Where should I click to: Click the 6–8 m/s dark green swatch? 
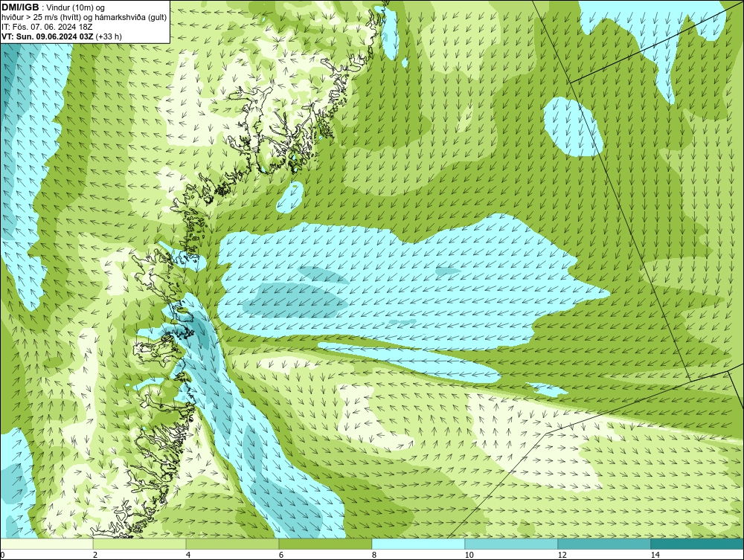click(x=326, y=544)
